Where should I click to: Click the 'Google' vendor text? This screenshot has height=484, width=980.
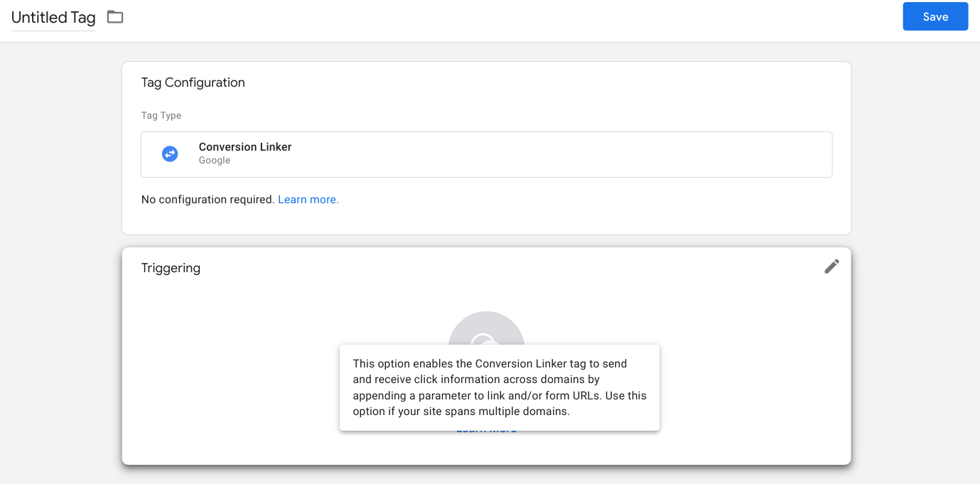pyautogui.click(x=215, y=161)
